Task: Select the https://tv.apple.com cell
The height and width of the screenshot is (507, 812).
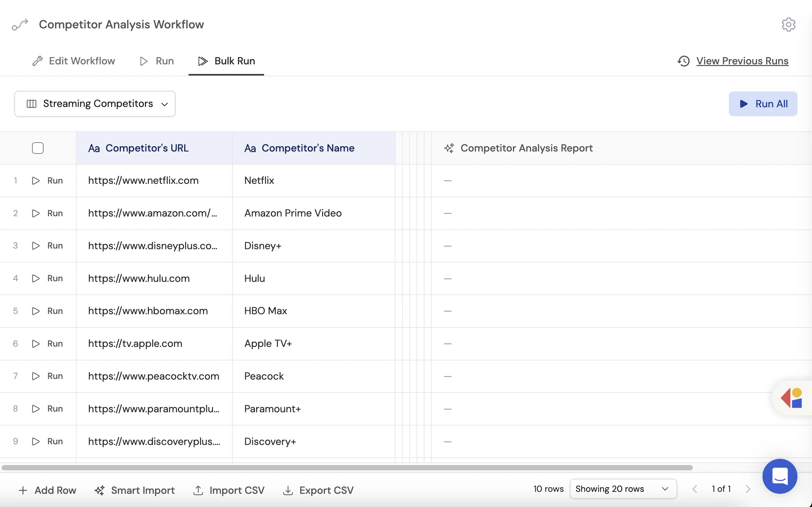Action: click(x=154, y=343)
